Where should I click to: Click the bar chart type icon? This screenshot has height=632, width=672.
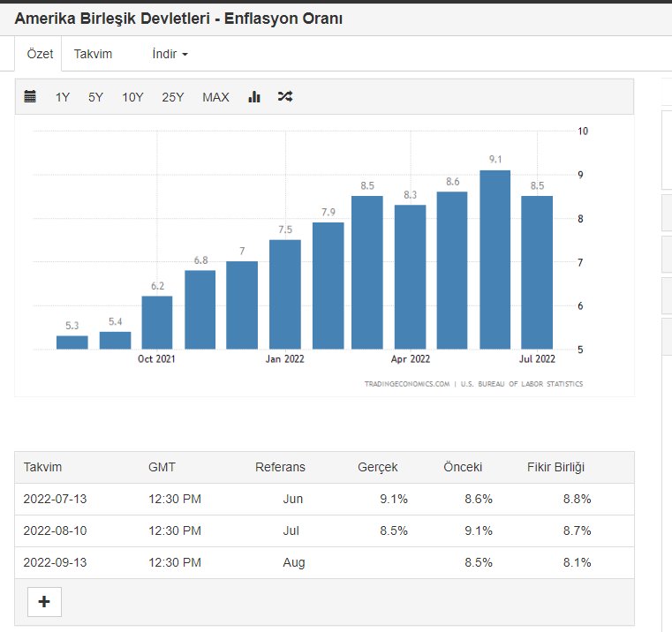click(x=254, y=97)
